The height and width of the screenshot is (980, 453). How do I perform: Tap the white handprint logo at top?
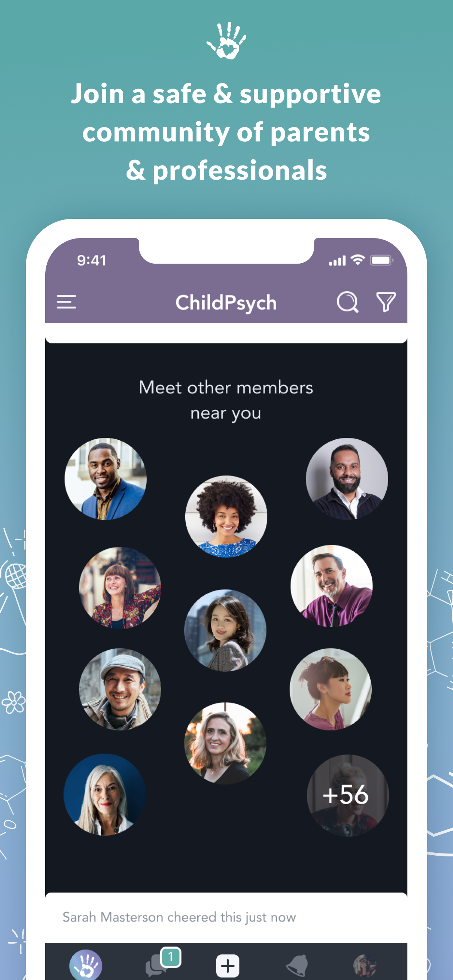click(226, 40)
